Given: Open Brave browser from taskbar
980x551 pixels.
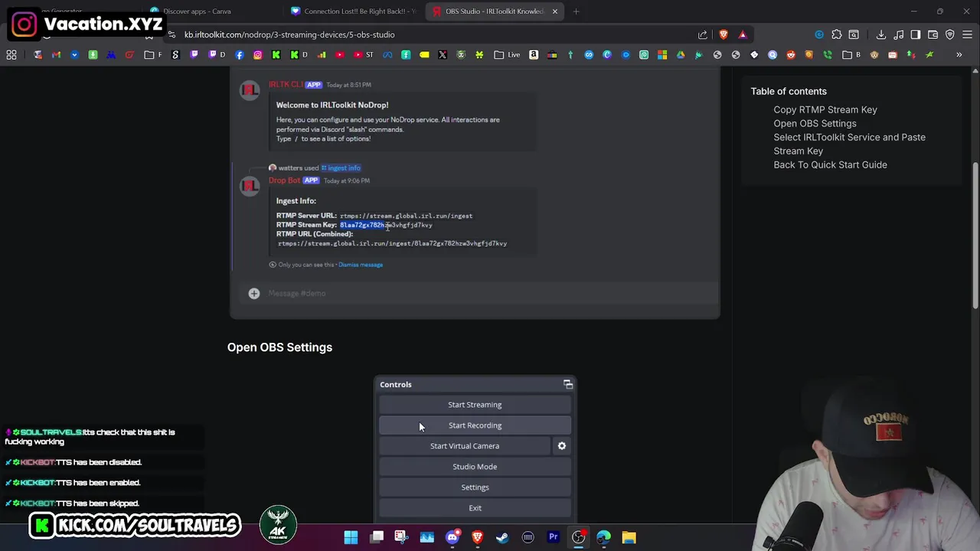Looking at the screenshot, I should 477,537.
